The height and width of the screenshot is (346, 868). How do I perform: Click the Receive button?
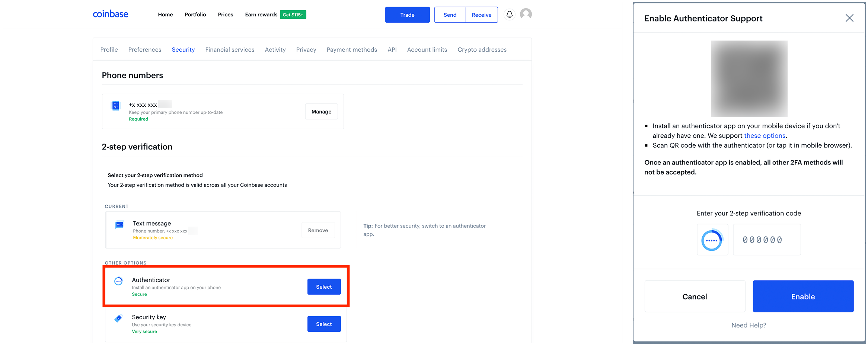coord(482,15)
